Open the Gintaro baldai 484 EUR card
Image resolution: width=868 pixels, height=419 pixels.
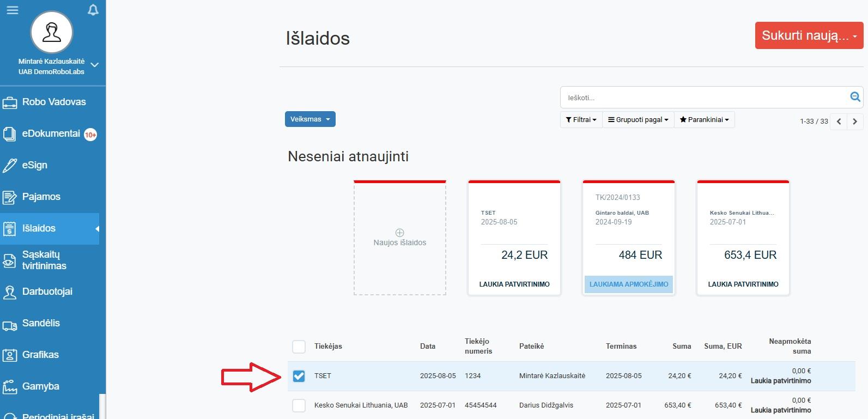(629, 238)
